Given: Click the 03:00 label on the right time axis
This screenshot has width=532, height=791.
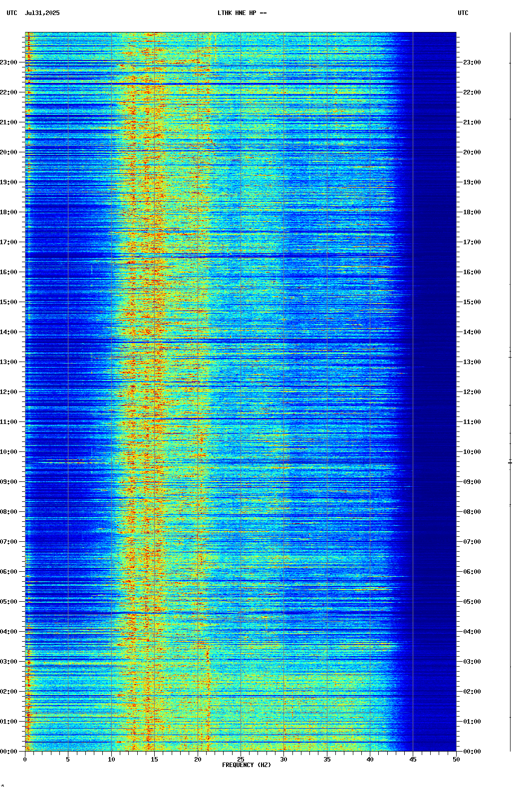Looking at the screenshot, I should click(x=472, y=662).
